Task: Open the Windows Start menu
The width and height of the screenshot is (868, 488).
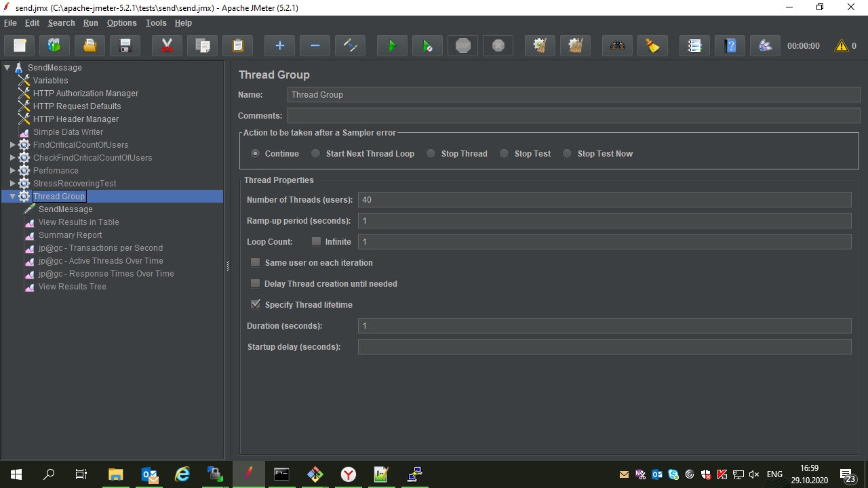Action: 16,474
